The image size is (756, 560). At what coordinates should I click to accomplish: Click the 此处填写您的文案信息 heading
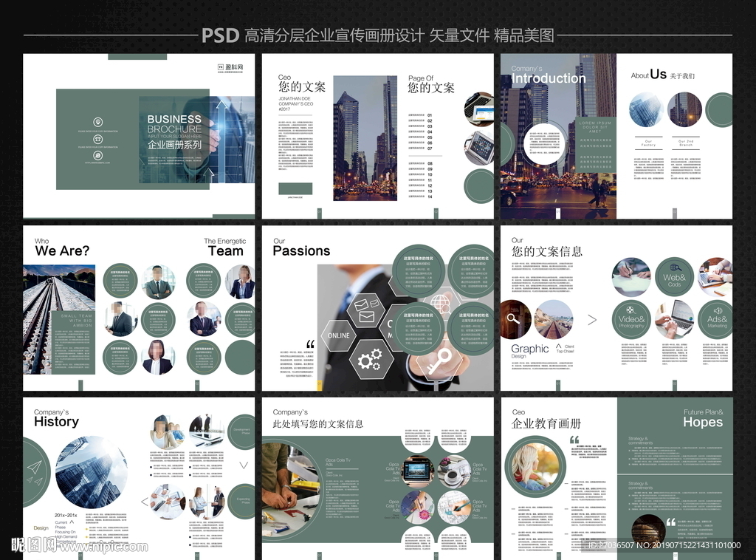(x=317, y=424)
